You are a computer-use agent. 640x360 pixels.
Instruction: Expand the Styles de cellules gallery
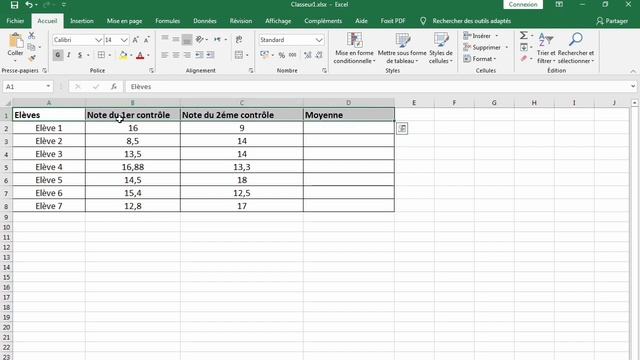[441, 48]
